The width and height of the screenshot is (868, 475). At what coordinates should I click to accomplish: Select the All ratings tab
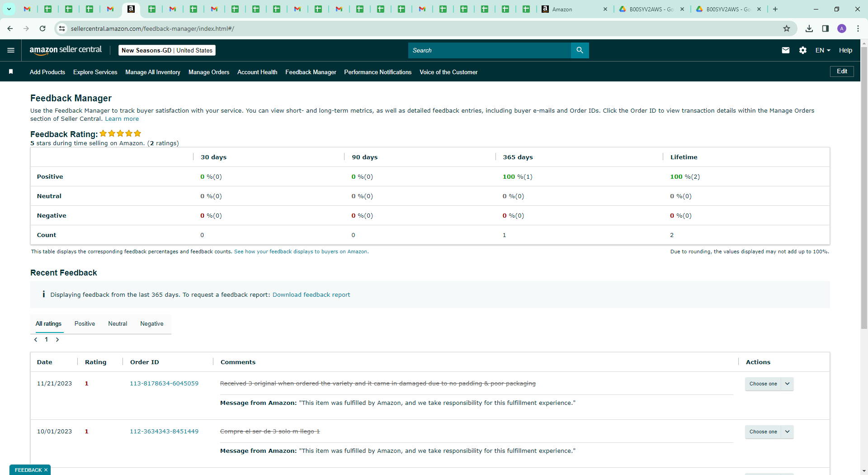(48, 324)
